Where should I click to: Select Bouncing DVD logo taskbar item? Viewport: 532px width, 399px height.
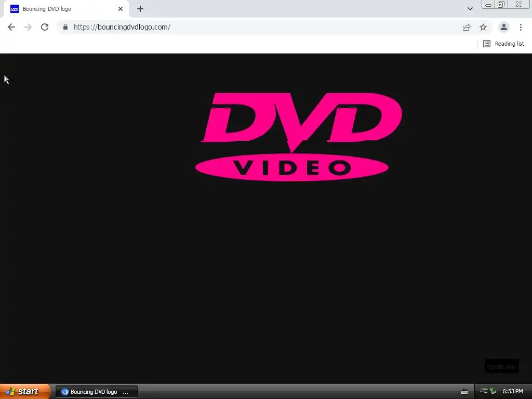[x=96, y=392]
